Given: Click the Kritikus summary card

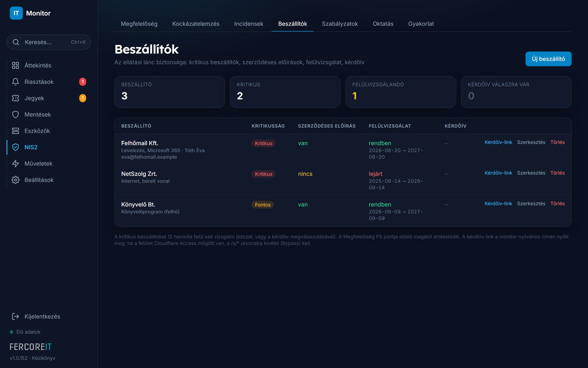Looking at the screenshot, I should pyautogui.click(x=285, y=92).
